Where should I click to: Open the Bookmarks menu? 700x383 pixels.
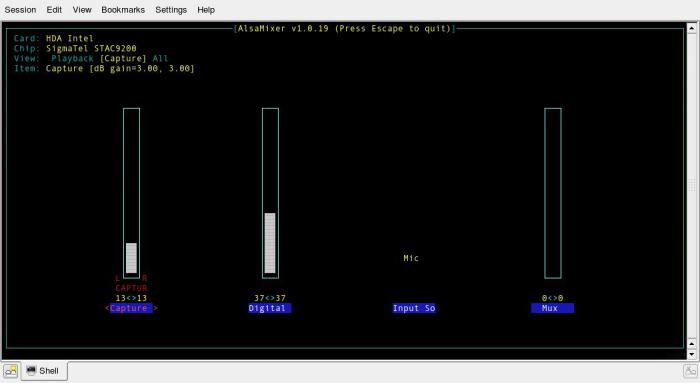click(x=123, y=9)
